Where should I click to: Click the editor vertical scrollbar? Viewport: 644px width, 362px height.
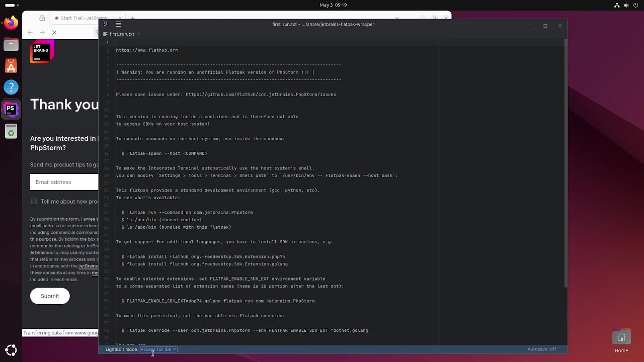point(566,163)
